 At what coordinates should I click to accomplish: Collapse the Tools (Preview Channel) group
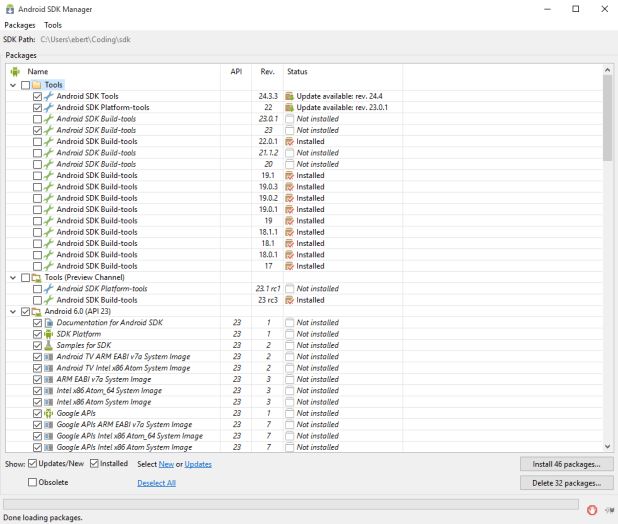13,278
